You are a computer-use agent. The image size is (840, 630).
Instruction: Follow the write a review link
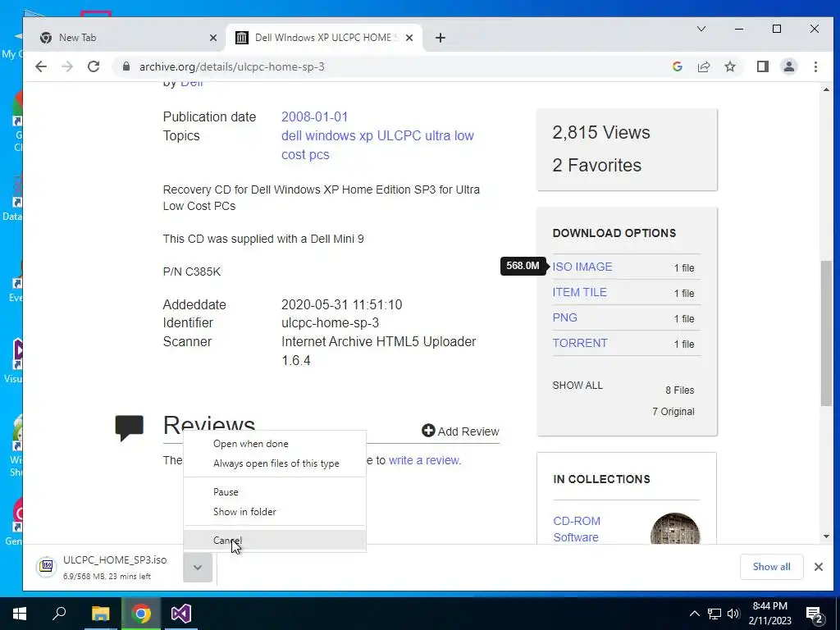[x=424, y=460]
